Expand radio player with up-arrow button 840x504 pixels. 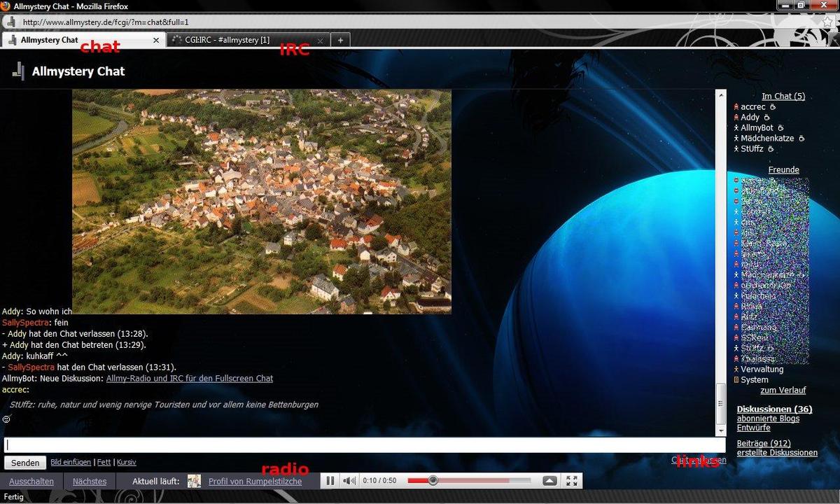click(x=549, y=481)
